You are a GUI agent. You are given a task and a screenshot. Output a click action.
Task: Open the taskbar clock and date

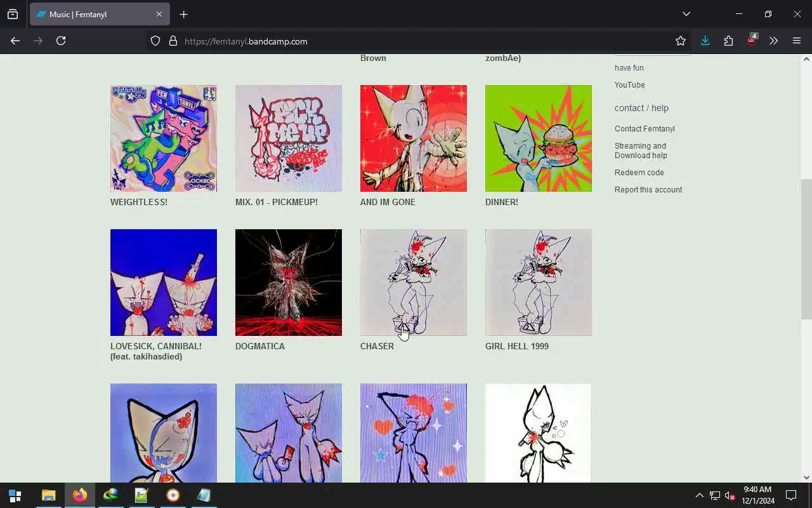tap(758, 495)
